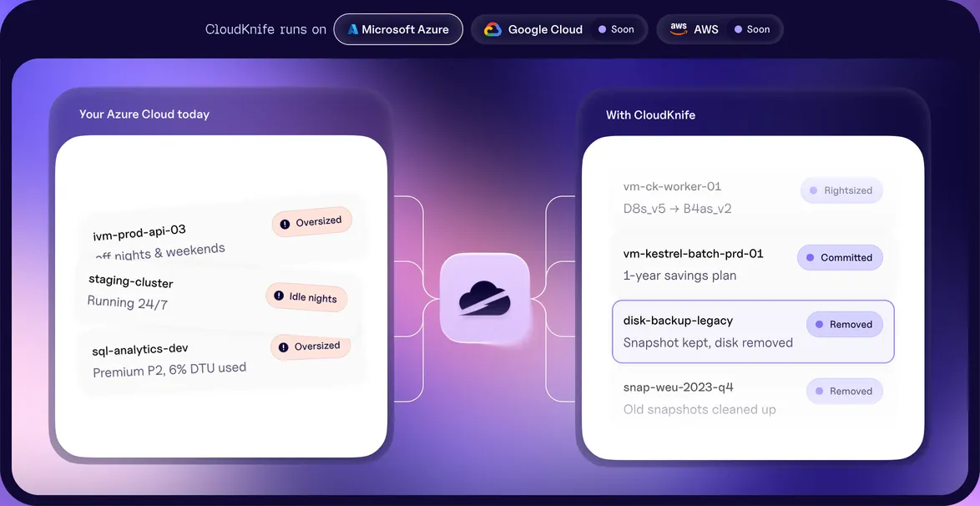Image resolution: width=980 pixels, height=506 pixels.
Task: Click the 'Your Azure Cloud today' heading
Action: point(144,114)
